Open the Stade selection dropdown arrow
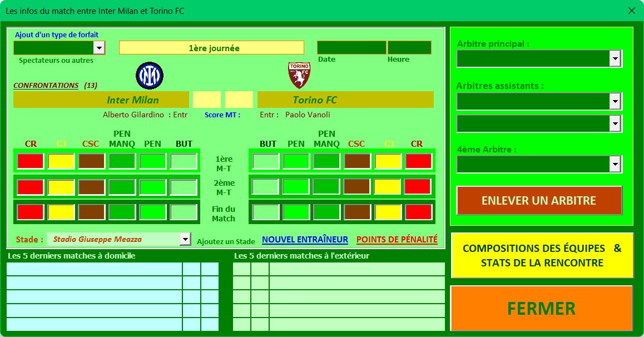 pyautogui.click(x=185, y=240)
